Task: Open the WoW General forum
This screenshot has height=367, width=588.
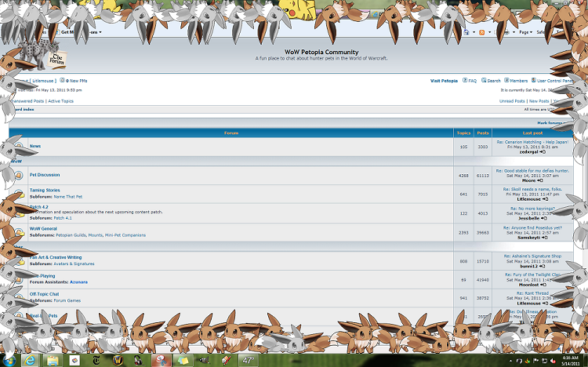Action: [x=43, y=228]
